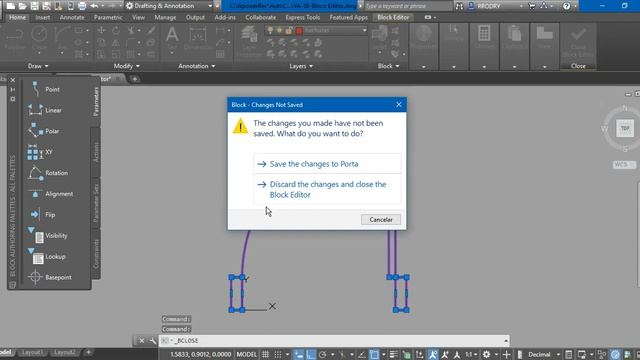Toggle lineweight display in status bar
Viewport: 640px width, 360px height.
[393, 354]
